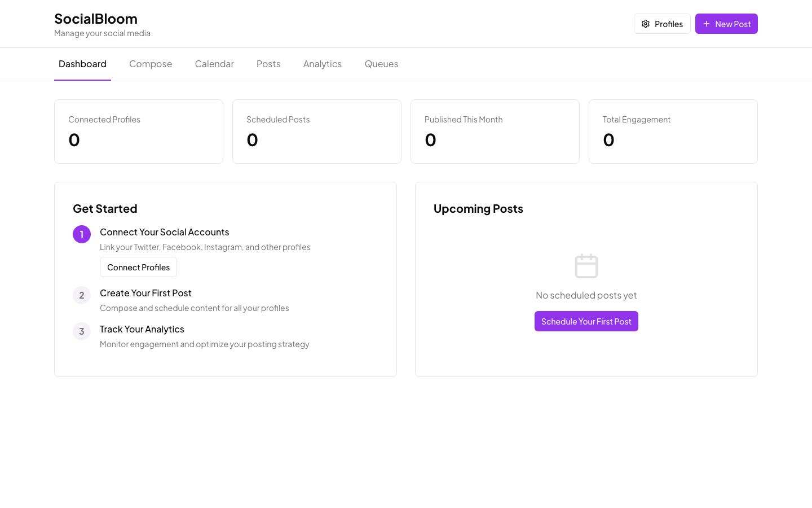Click the Total Engagement stat card
This screenshot has height=508, width=812.
[673, 132]
